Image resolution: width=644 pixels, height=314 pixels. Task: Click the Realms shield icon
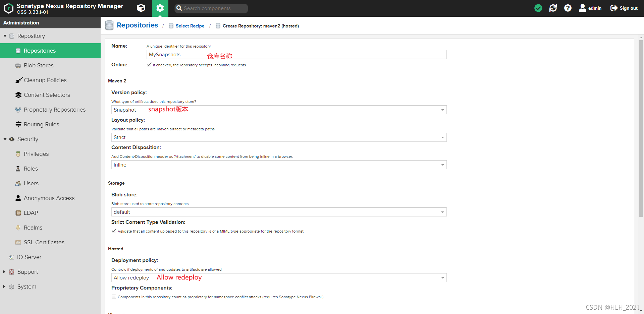coord(18,228)
